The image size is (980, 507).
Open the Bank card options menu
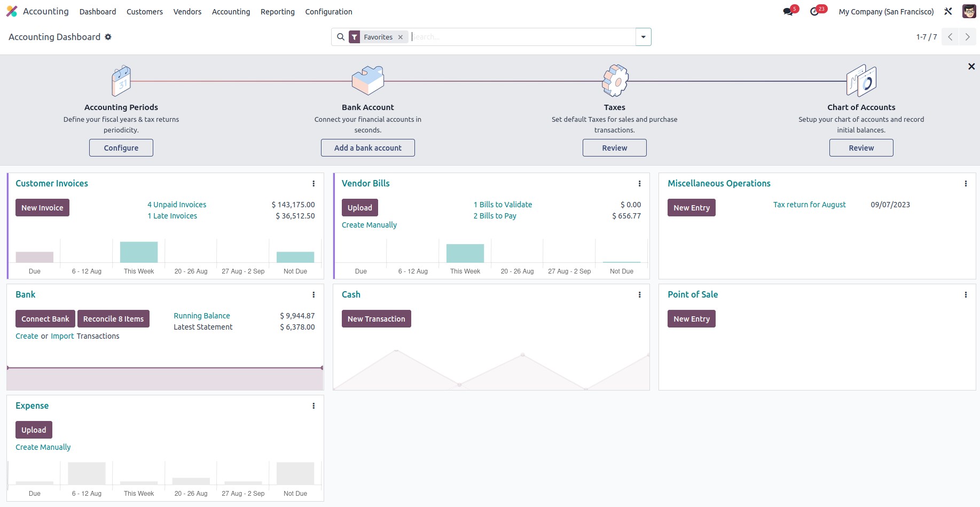[313, 295]
